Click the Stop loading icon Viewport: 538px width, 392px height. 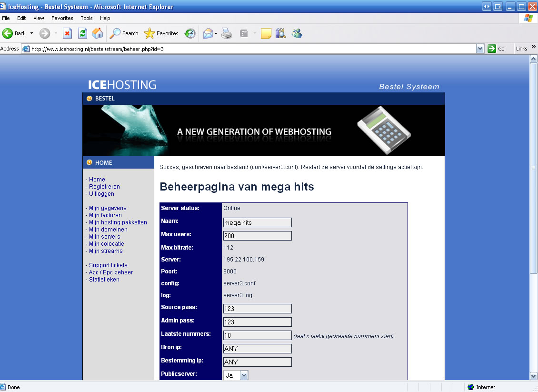(68, 33)
